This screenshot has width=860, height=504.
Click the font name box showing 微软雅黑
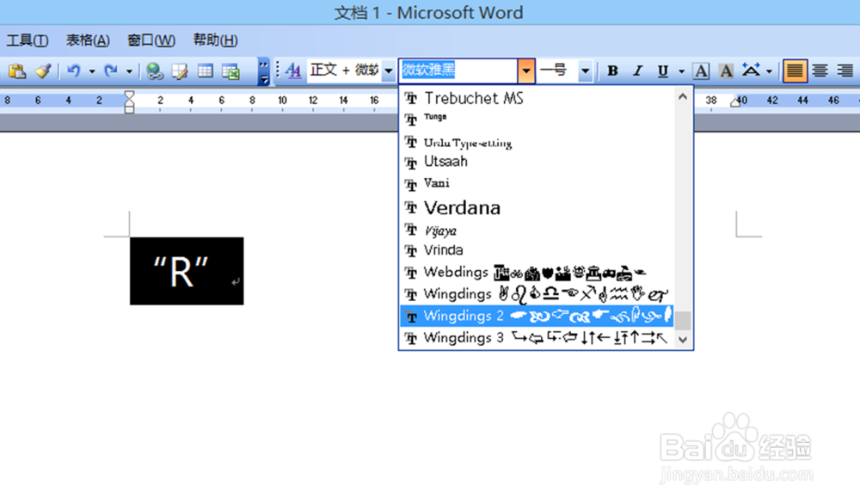pyautogui.click(x=458, y=71)
